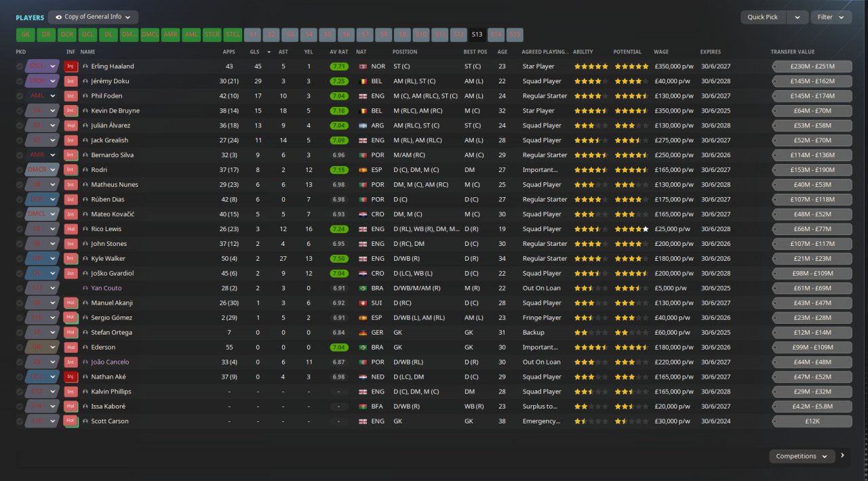Click the Switzerland flag in Akanji's row
Image resolution: width=868 pixels, height=481 pixels.
point(362,303)
